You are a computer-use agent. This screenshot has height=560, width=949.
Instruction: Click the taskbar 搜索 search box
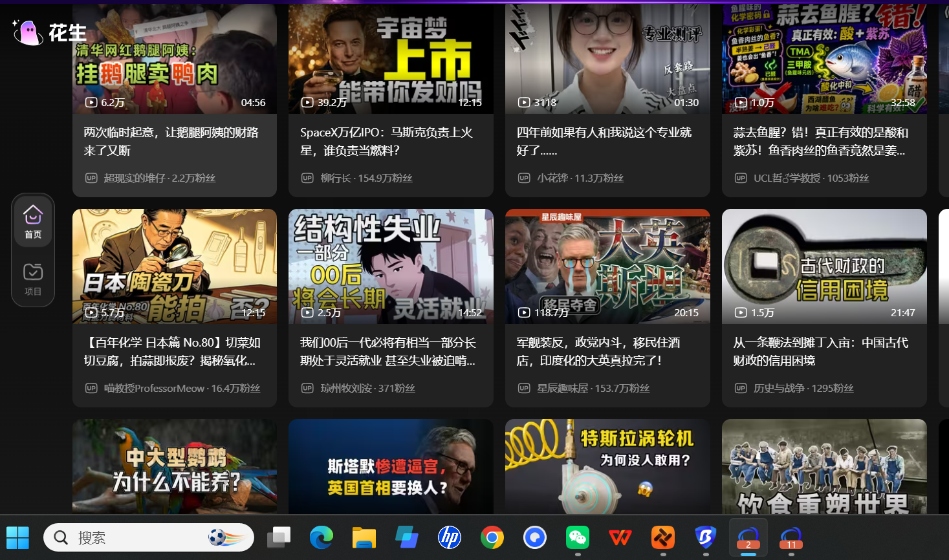[x=149, y=537]
